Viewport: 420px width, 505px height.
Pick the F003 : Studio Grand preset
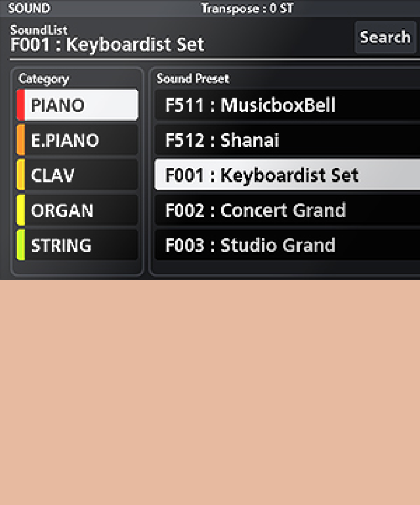click(287, 245)
